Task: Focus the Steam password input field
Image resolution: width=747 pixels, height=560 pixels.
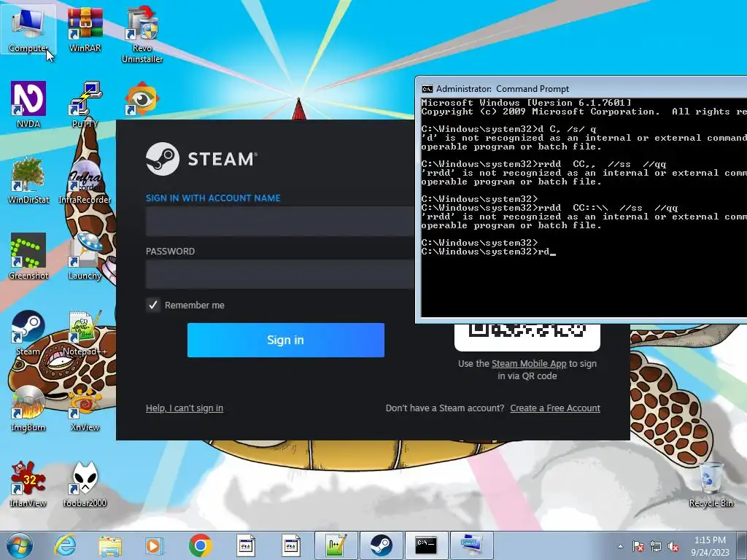Action: pos(280,274)
